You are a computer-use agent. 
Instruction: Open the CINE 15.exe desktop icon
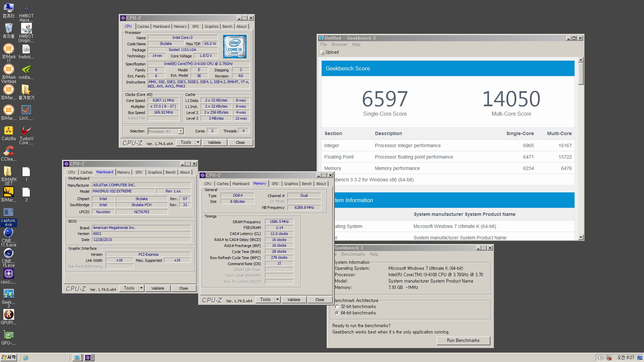click(x=8, y=258)
